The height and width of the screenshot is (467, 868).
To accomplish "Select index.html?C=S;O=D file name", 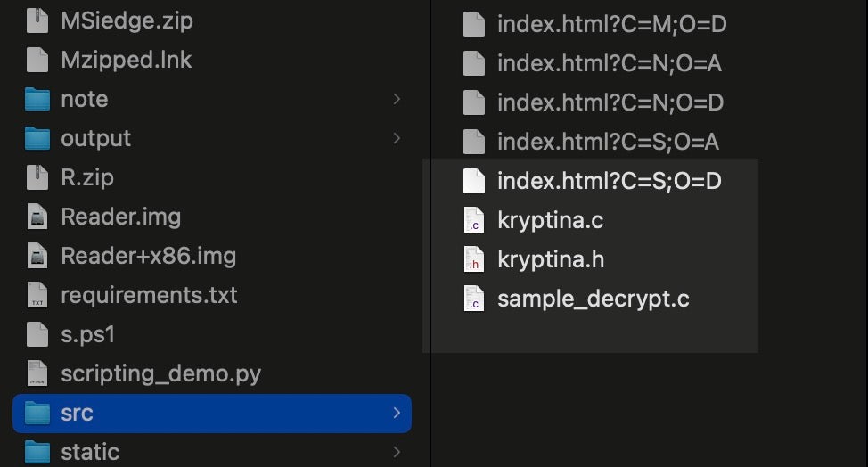I will 609,181.
